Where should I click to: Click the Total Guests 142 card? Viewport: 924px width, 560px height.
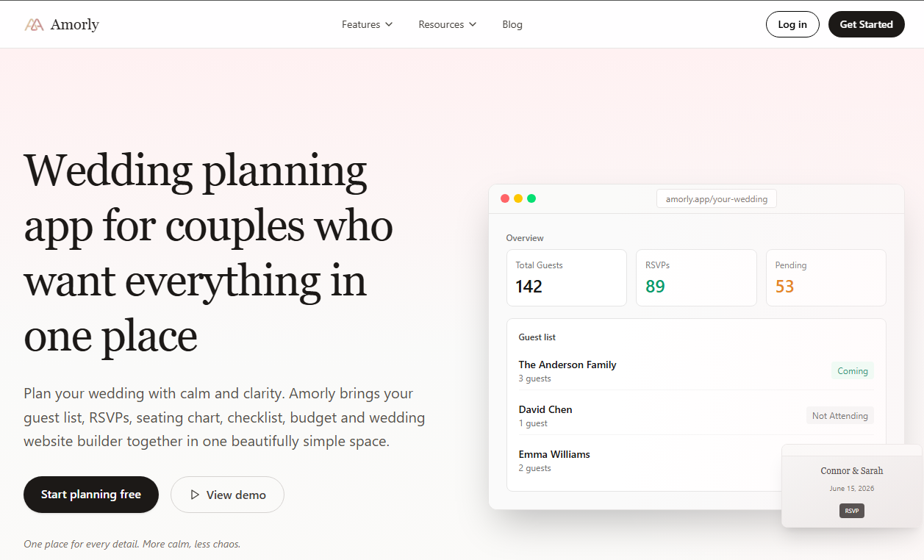click(x=567, y=278)
